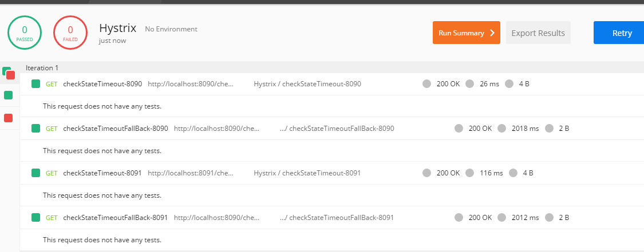Select the green passed-only filter in sidebar
644x252 pixels.
(9, 95)
